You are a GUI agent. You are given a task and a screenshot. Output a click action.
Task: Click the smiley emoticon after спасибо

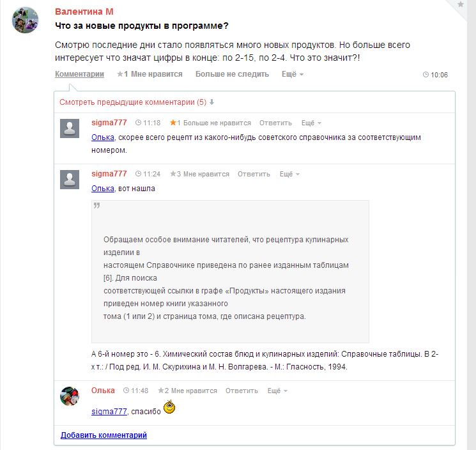(169, 407)
